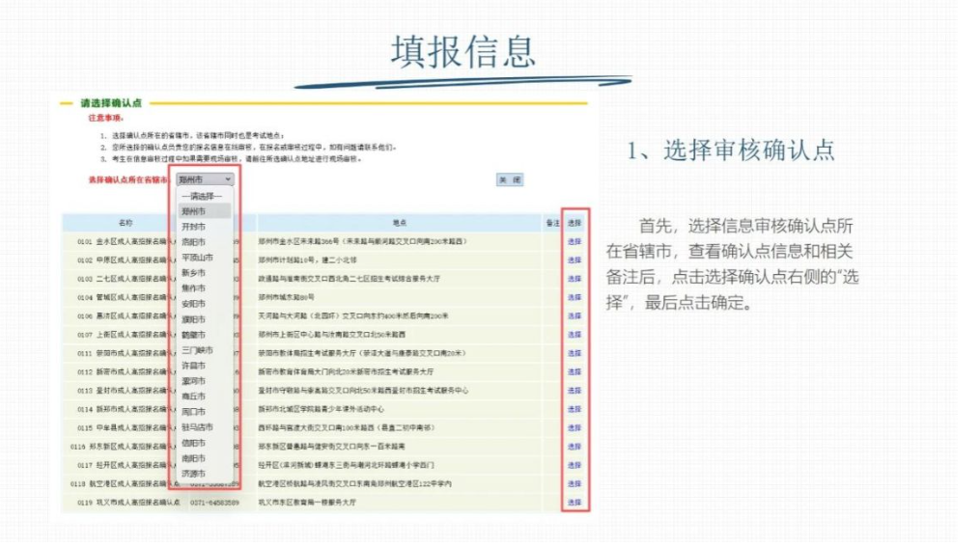Click 选择 link for row 0113 登封市
This screenshot has width=980, height=546.
pyautogui.click(x=574, y=391)
